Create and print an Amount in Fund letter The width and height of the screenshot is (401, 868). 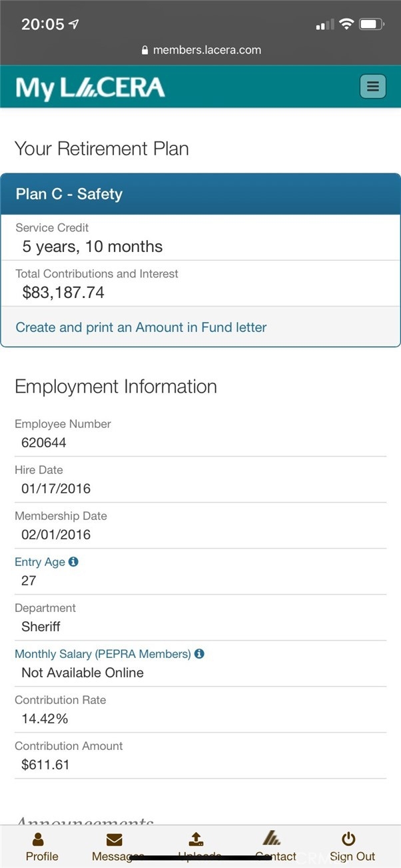tap(141, 327)
